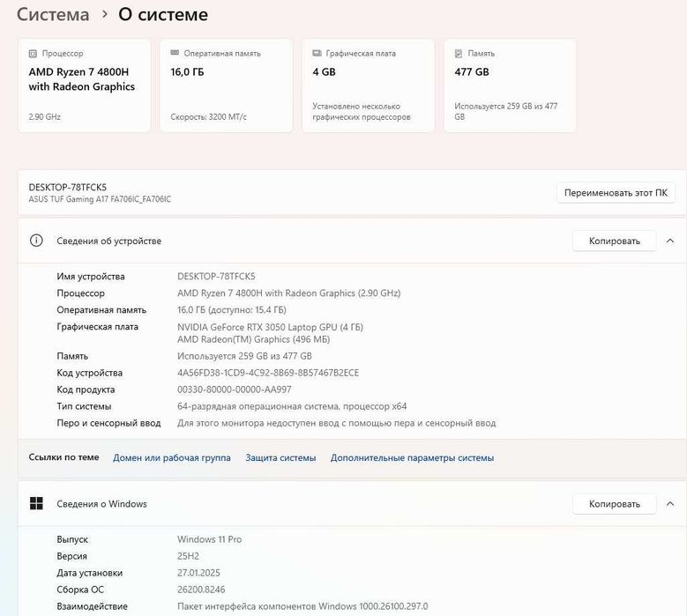Select Используется 259 GB из 477 GB in details
This screenshot has height=616, width=687.
(244, 356)
